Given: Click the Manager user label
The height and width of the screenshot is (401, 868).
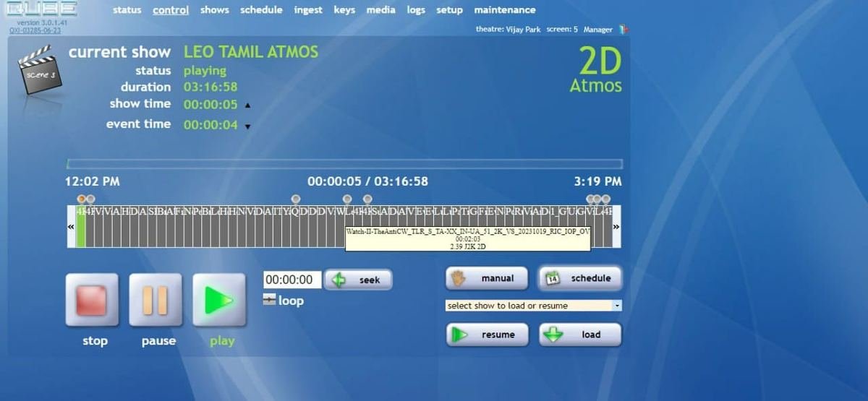Looking at the screenshot, I should pyautogui.click(x=598, y=30).
